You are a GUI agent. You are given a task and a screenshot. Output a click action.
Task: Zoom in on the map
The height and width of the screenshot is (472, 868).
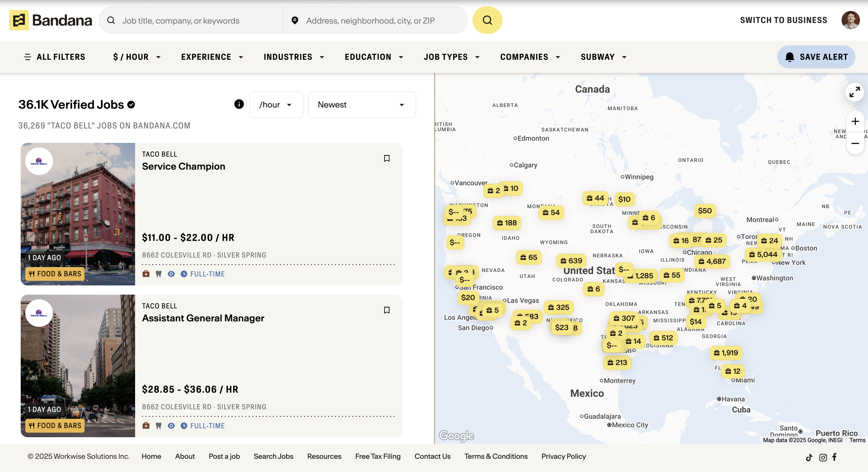855,121
